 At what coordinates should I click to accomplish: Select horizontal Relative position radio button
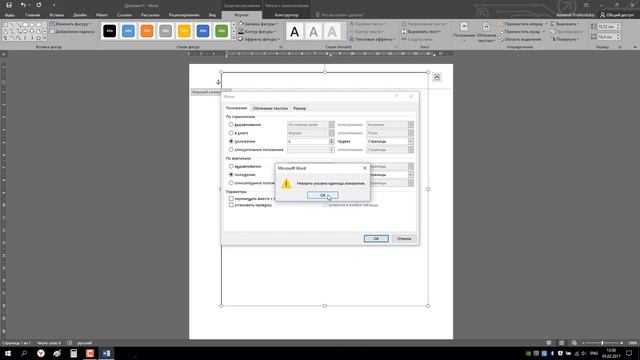(231, 149)
